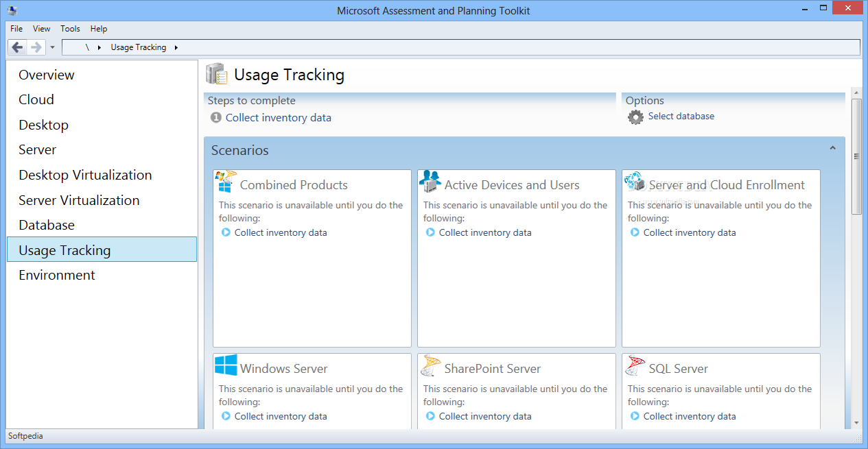Screen dimensions: 868x449
Task: Click the scrollbar up arrow
Action: [856, 93]
